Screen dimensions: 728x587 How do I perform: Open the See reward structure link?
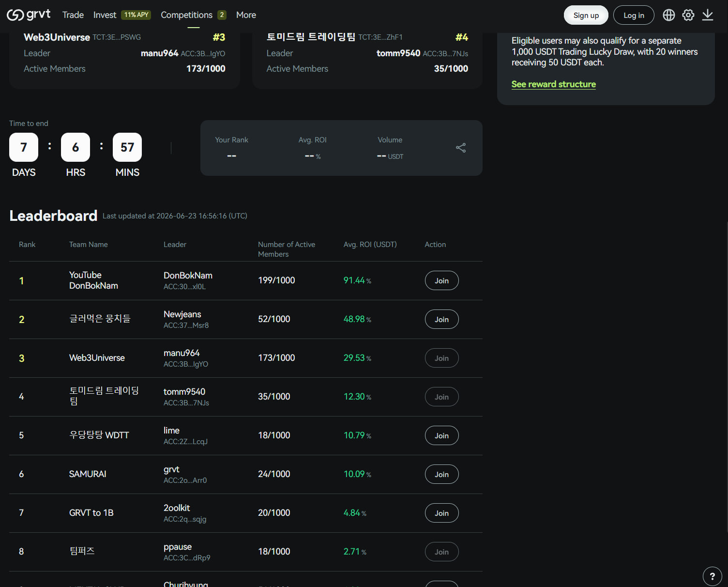554,84
